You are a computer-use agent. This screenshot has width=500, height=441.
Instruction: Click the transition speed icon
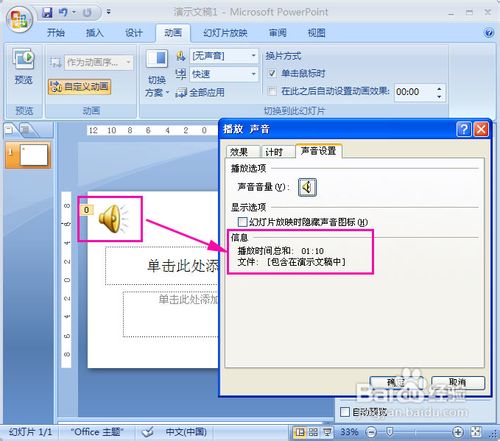tap(180, 74)
